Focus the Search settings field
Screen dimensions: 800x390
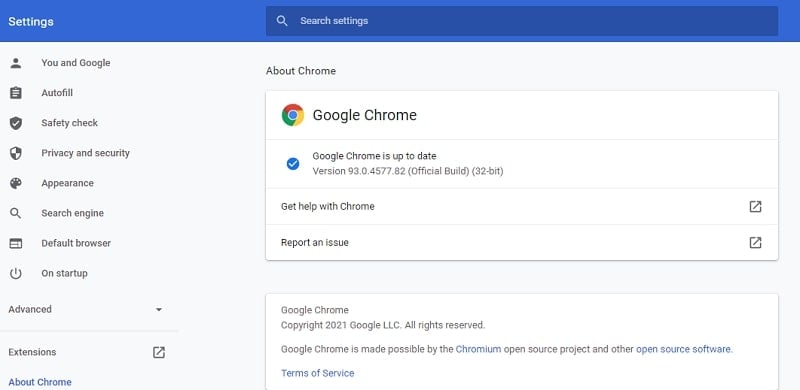(x=521, y=21)
